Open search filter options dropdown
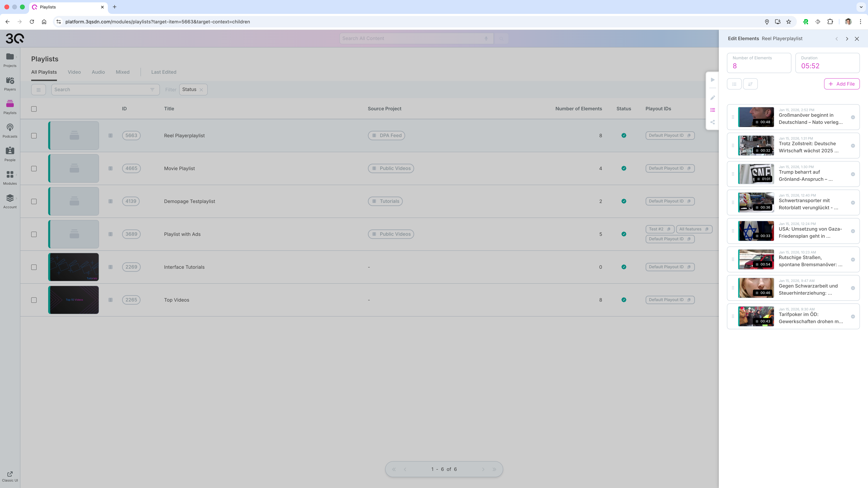 point(152,90)
